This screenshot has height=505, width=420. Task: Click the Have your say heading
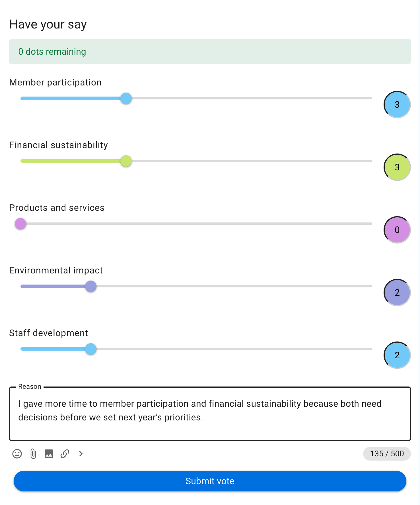tap(48, 24)
